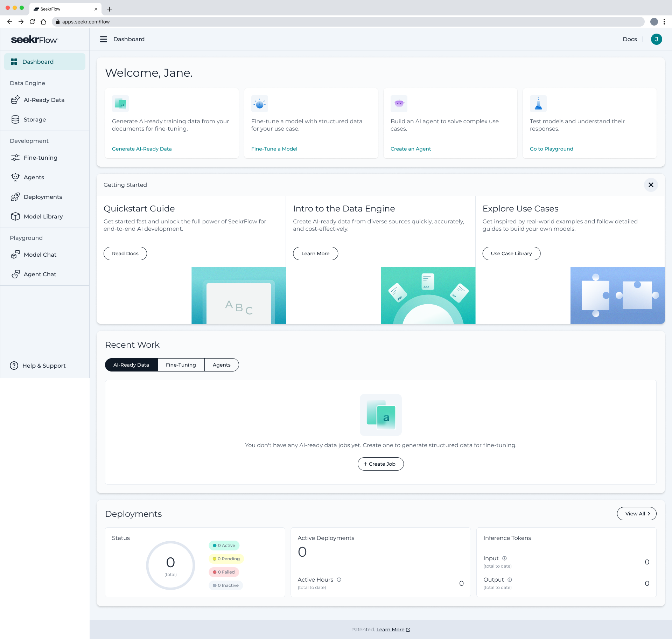Open the Dashboard sidebar item
The height and width of the screenshot is (639, 672).
(x=45, y=62)
